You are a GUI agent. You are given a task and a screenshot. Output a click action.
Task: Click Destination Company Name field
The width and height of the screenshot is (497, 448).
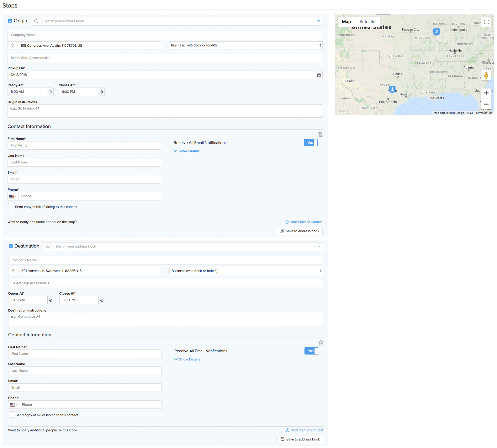pyautogui.click(x=166, y=260)
